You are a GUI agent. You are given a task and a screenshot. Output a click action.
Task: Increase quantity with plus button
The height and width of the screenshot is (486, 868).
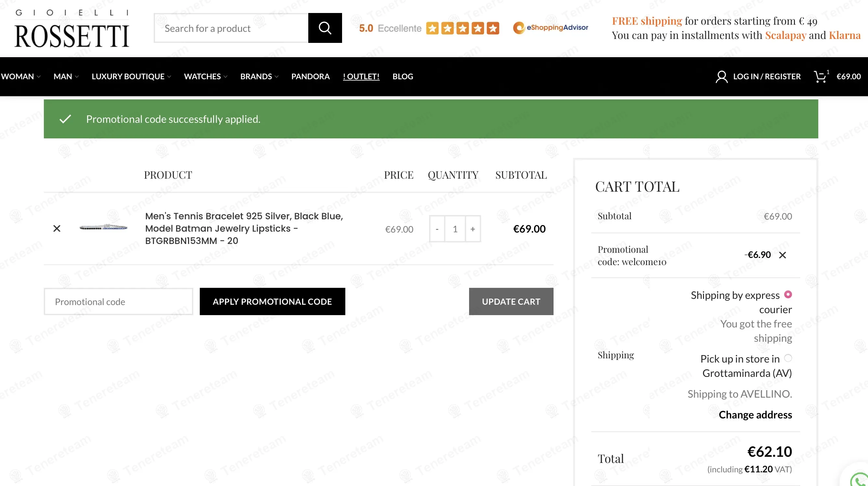coord(473,229)
